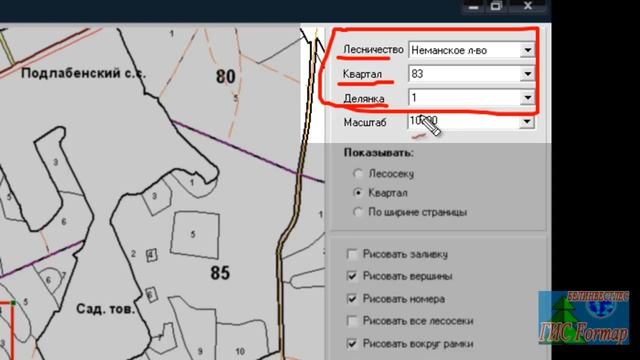Close the window
This screenshot has height=360, width=640.
click(x=528, y=6)
